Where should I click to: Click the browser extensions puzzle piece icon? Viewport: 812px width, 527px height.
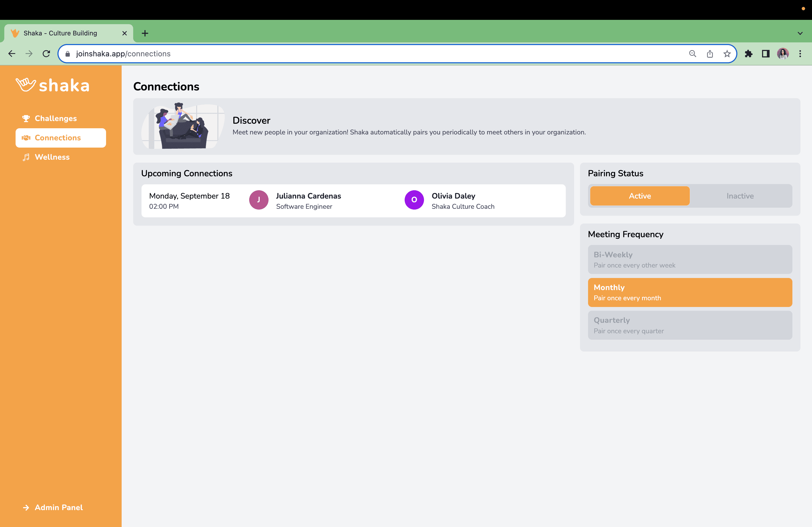click(x=748, y=54)
